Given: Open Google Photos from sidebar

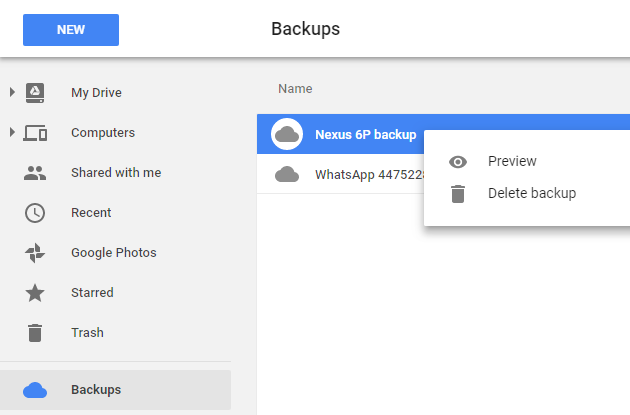Looking at the screenshot, I should (x=114, y=253).
